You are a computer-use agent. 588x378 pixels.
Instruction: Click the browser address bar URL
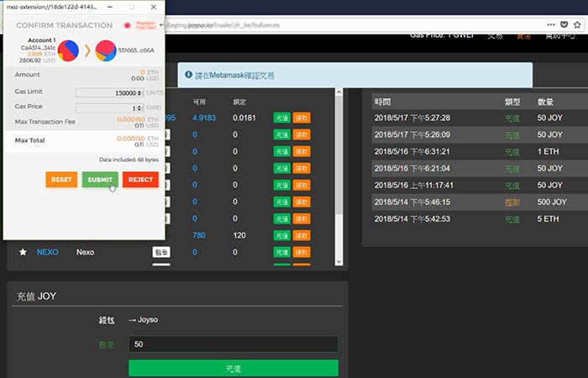click(223, 25)
